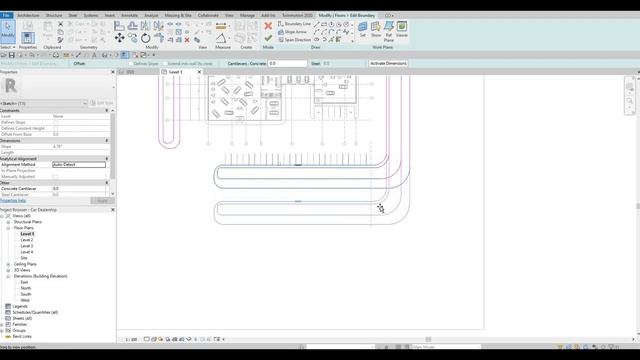
Task: Open the Select panel dropdown
Action: pyautogui.click(x=8, y=47)
